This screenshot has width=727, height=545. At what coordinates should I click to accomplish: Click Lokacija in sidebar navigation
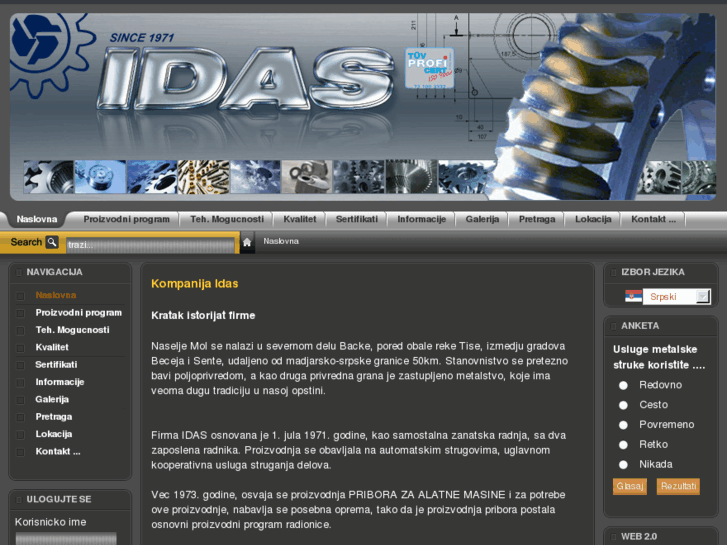[x=54, y=434]
